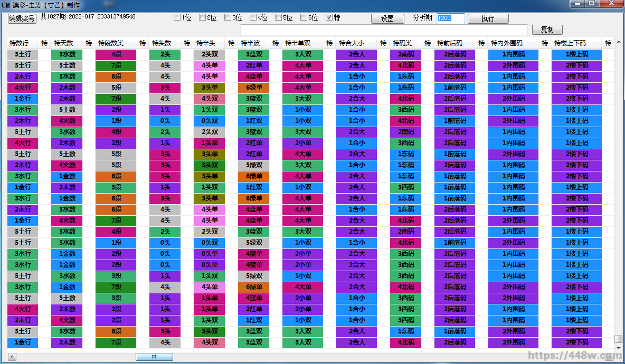Click the horizontal scrollbar left arrow

tap(12, 357)
